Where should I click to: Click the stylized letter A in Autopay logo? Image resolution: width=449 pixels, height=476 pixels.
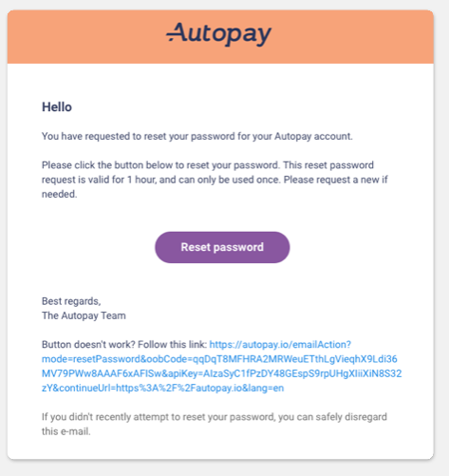coord(177,32)
